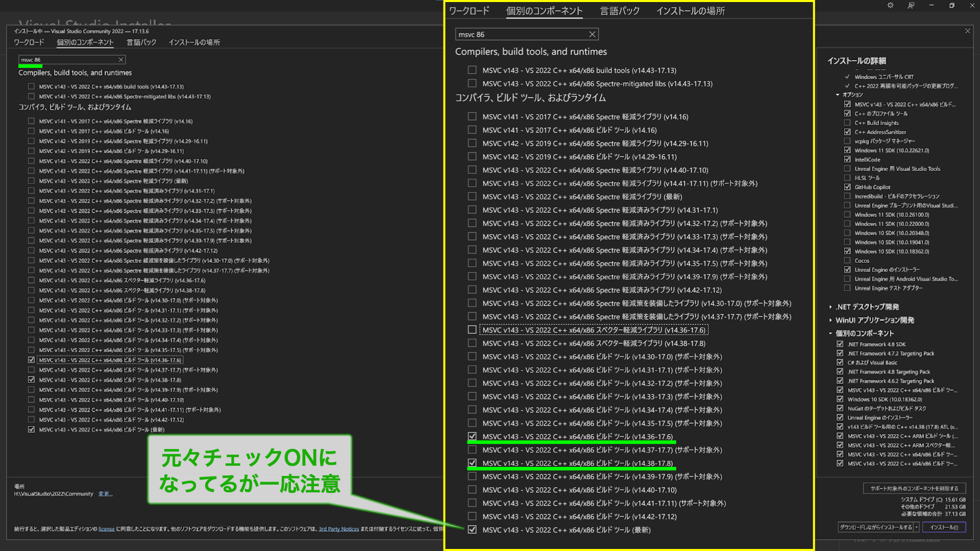Viewport: 980px width, 551px height.
Task: Uncheck .NET Framework 4.8 SDK component
Action: pyautogui.click(x=840, y=344)
